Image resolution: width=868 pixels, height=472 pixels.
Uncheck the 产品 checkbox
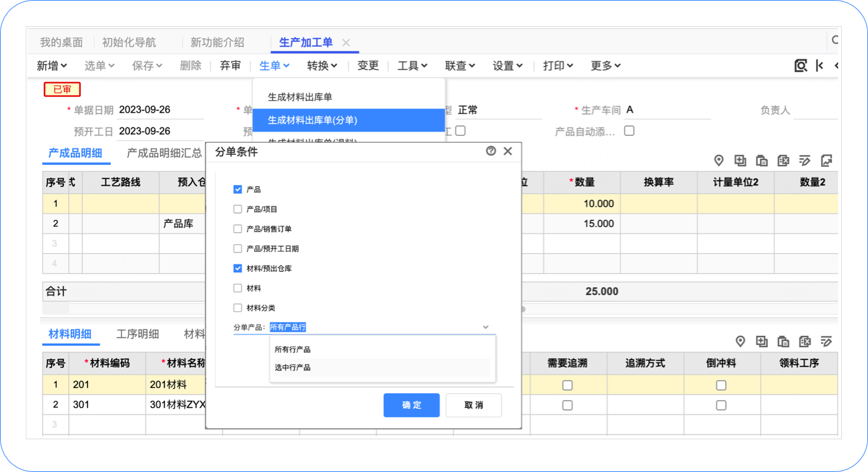238,190
